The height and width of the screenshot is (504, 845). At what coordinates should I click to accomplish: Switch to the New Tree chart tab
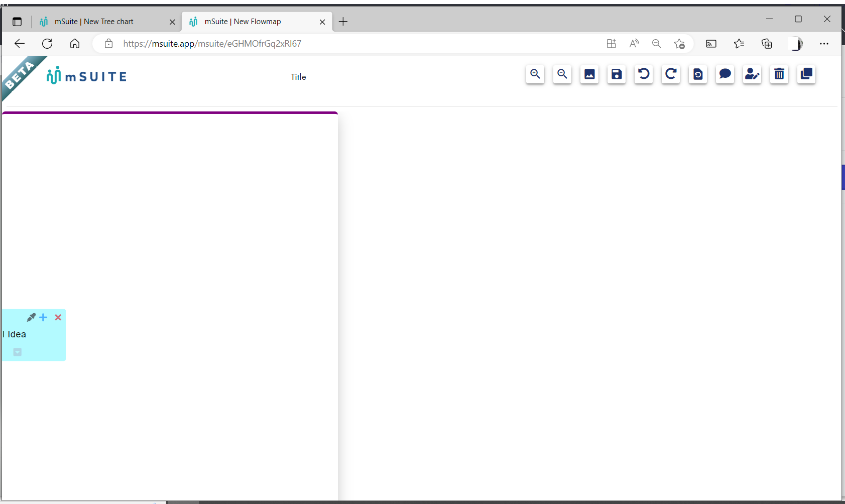(100, 22)
